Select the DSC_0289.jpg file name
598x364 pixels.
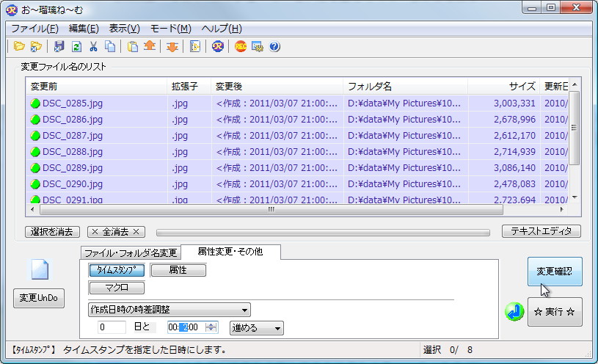[73, 168]
